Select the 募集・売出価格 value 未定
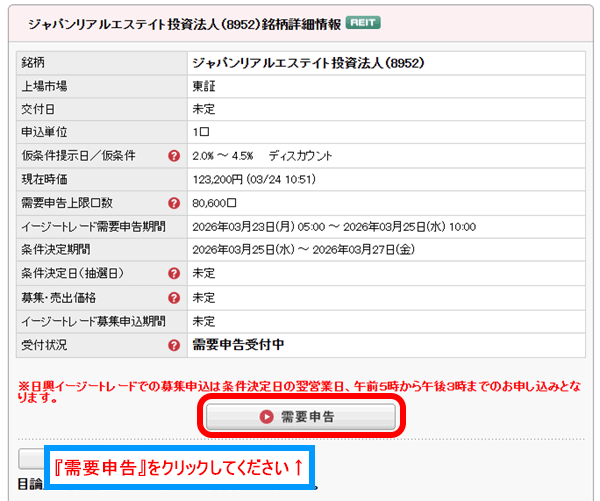This screenshot has height=501, width=600. [204, 298]
